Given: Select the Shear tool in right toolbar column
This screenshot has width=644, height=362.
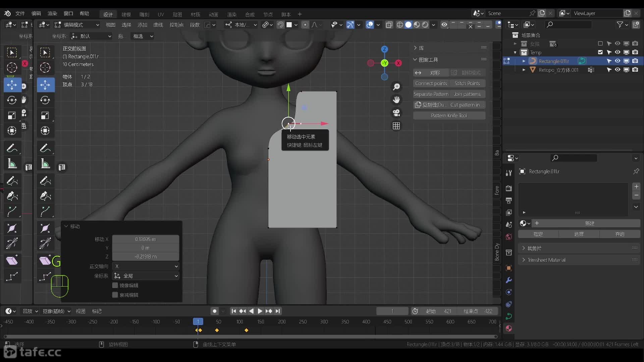Looking at the screenshot, I should click(45, 261).
